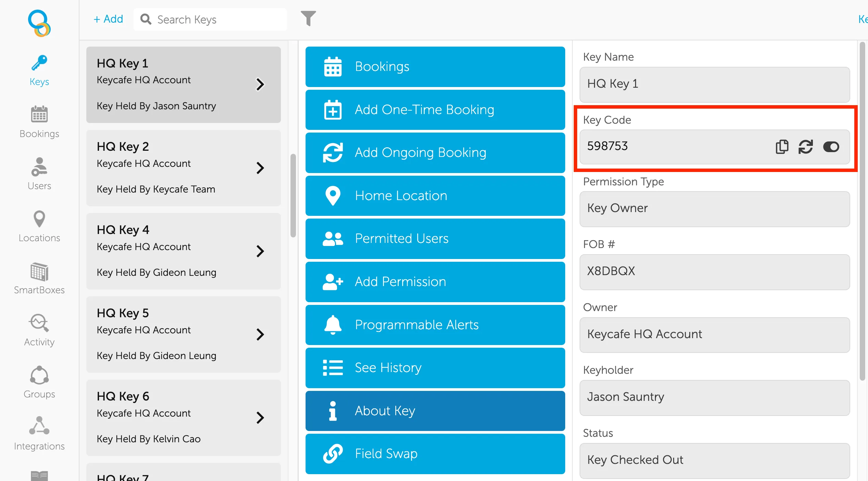Expand HQ Key 2 chevron

point(260,168)
